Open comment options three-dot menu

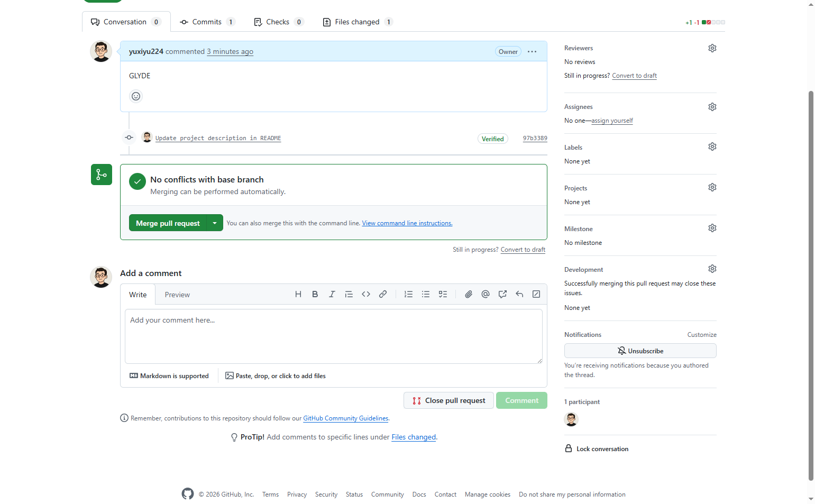(x=532, y=51)
